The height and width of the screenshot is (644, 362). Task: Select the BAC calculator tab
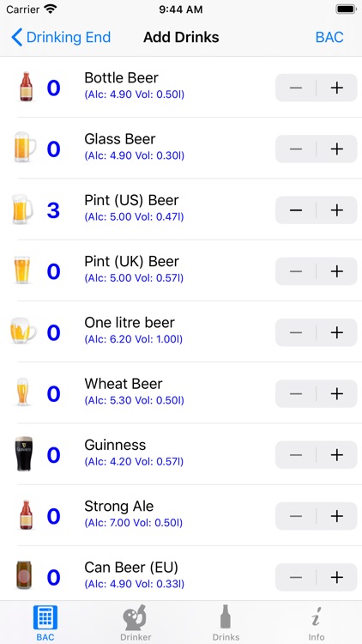coord(45,623)
